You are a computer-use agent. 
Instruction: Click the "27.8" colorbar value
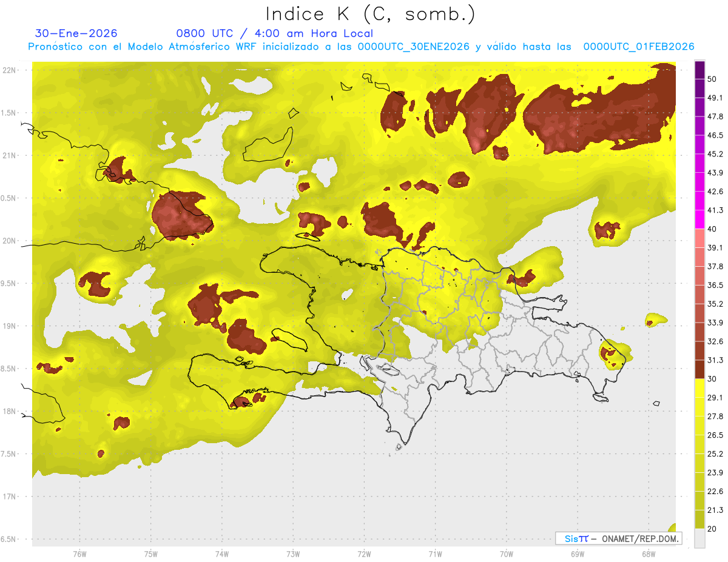tap(715, 416)
